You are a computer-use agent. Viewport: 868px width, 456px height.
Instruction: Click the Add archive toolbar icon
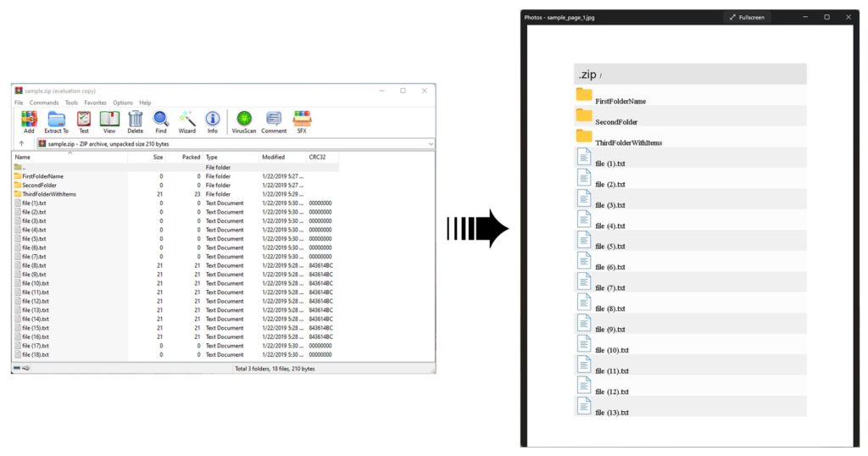[29, 121]
